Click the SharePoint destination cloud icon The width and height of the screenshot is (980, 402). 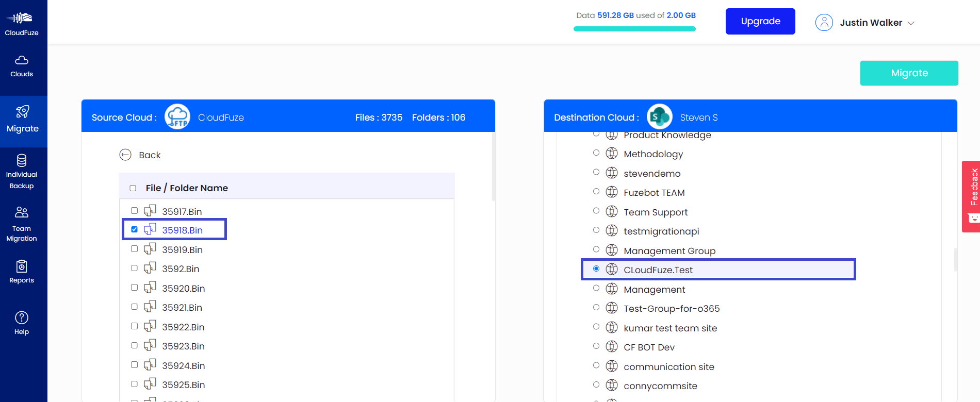pyautogui.click(x=660, y=116)
